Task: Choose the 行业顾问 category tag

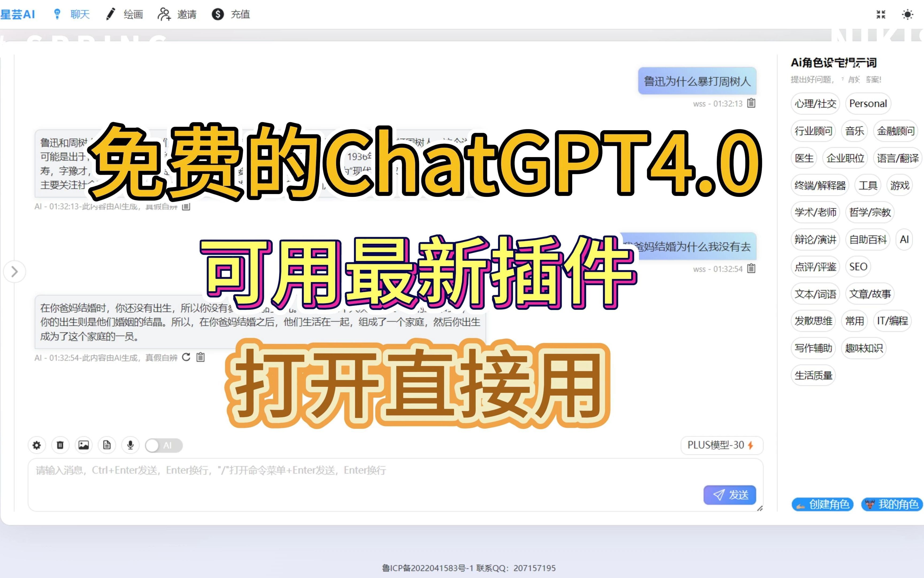Action: [x=813, y=131]
